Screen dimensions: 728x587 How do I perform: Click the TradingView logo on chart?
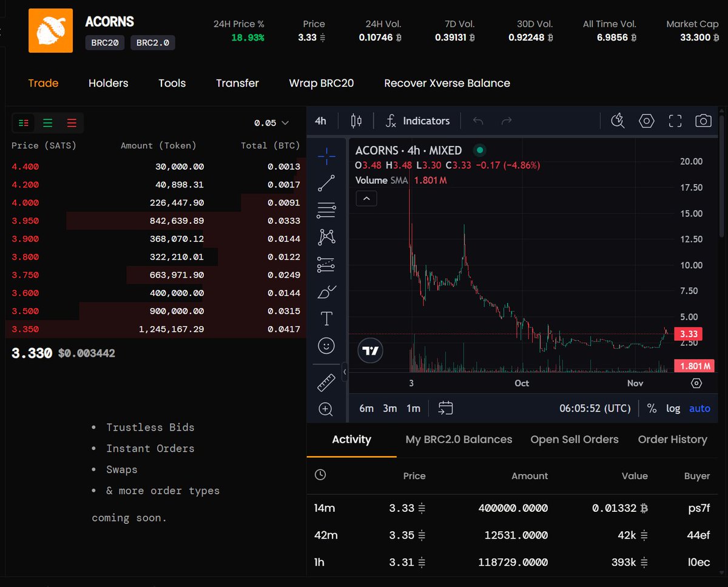click(370, 351)
